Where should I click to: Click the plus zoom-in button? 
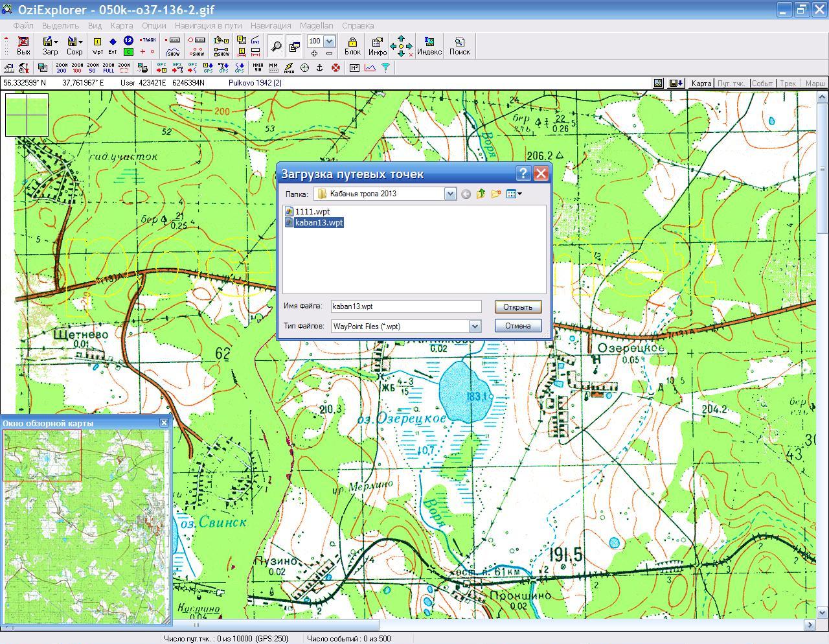click(x=315, y=52)
